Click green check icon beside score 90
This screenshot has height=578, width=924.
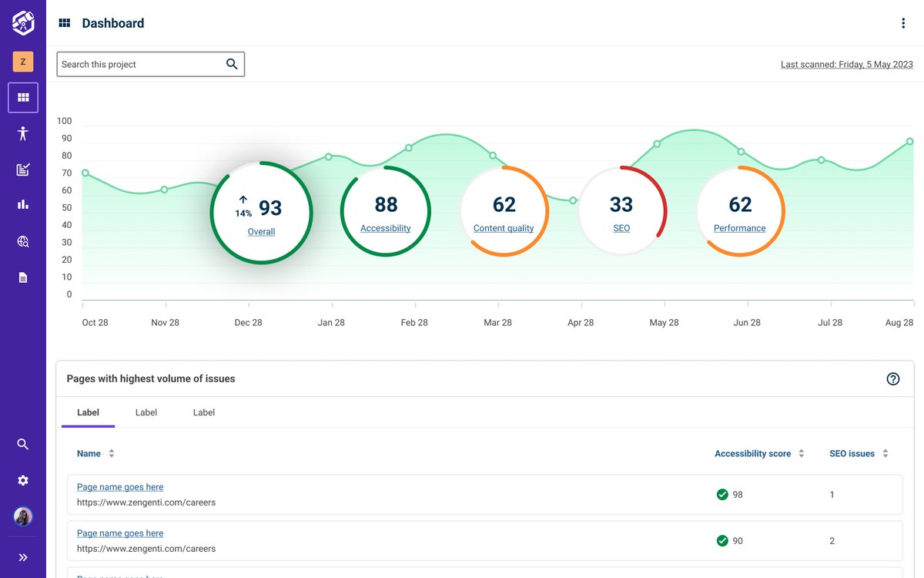click(722, 541)
